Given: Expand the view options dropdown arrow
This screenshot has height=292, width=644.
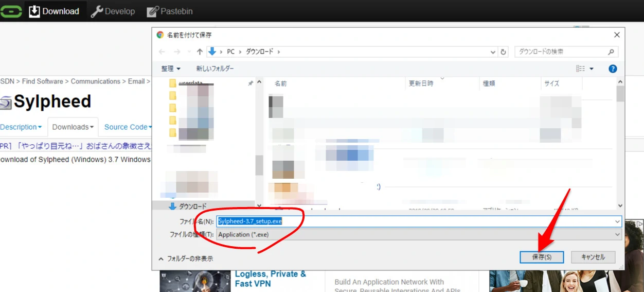Looking at the screenshot, I should pos(592,68).
